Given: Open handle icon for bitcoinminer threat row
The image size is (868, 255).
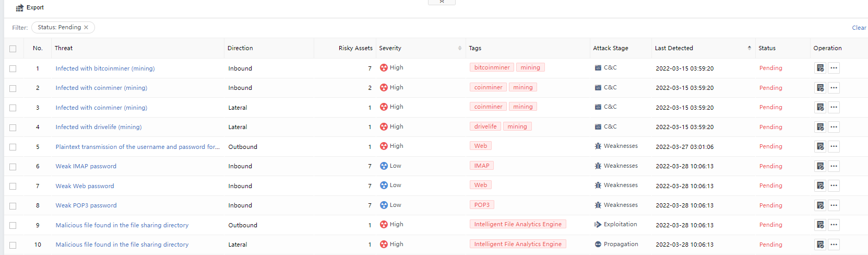Looking at the screenshot, I should pos(820,68).
